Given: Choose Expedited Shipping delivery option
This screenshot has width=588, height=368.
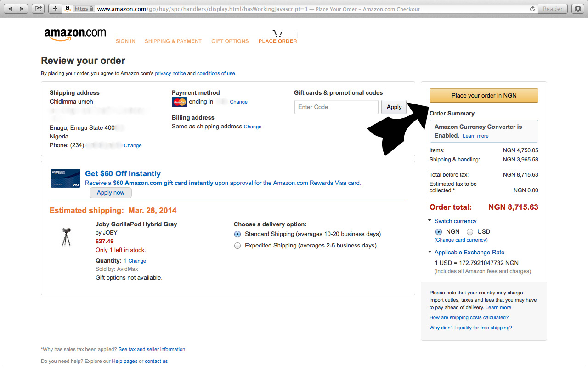Looking at the screenshot, I should pyautogui.click(x=237, y=246).
